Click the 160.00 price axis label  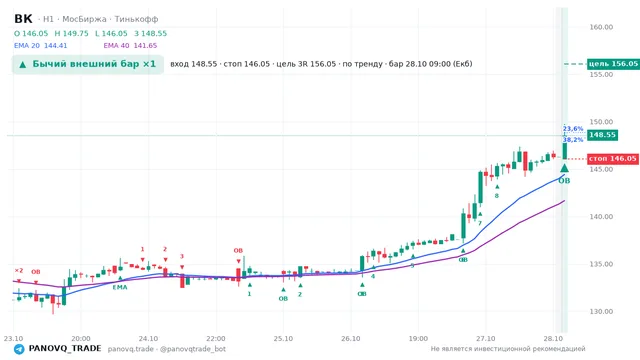click(601, 27)
